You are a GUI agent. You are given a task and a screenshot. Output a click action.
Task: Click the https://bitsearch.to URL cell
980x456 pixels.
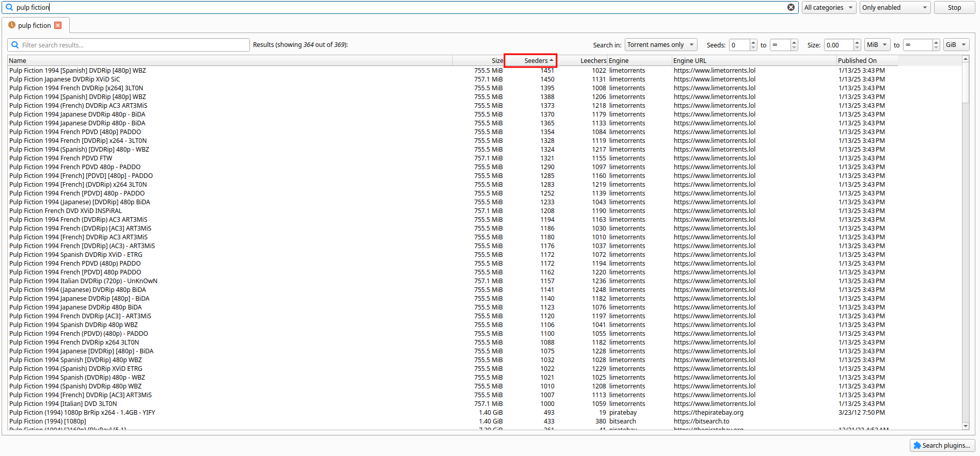pos(701,421)
